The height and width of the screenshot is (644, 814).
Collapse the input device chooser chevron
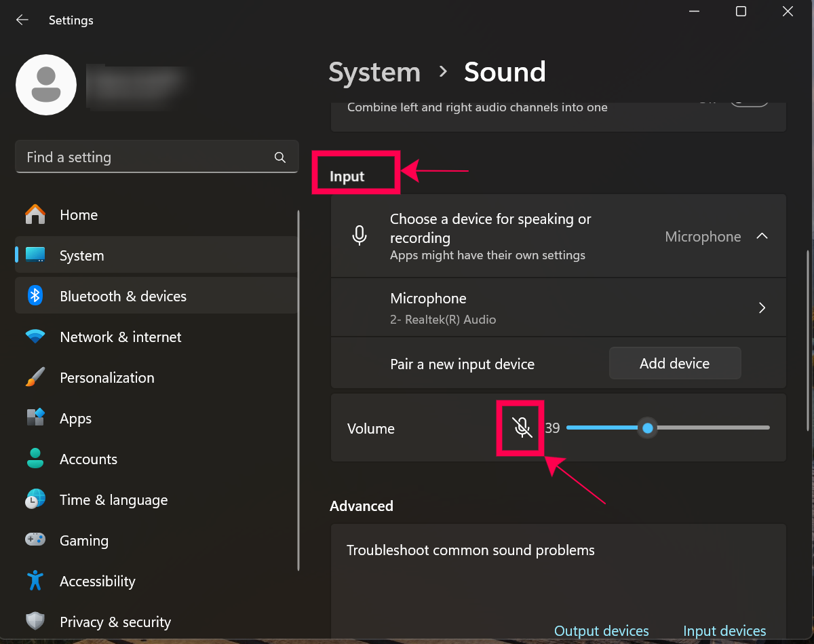[x=762, y=236]
